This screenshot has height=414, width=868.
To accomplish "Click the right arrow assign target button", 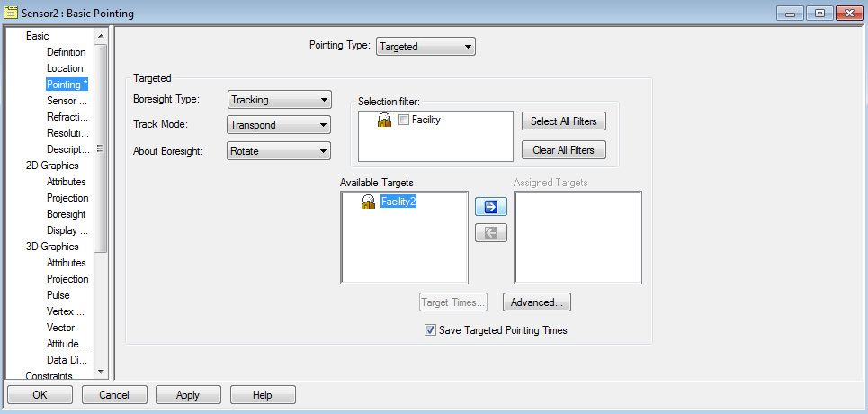I will (490, 206).
